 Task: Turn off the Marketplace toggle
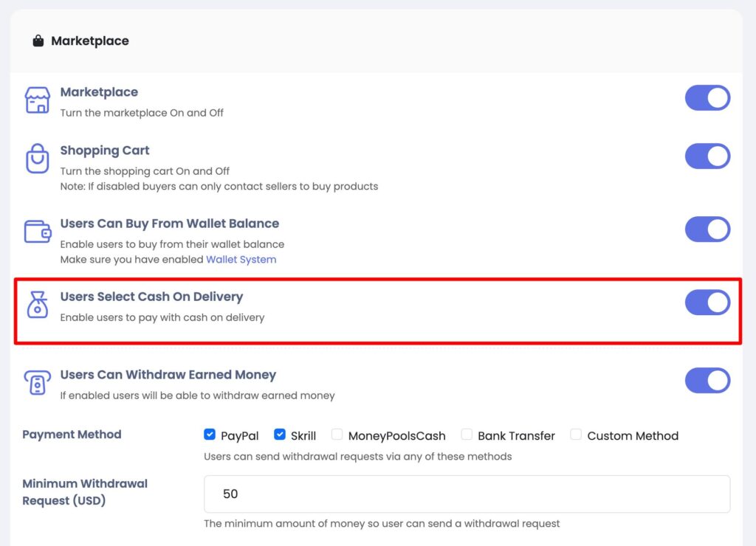pyautogui.click(x=707, y=98)
